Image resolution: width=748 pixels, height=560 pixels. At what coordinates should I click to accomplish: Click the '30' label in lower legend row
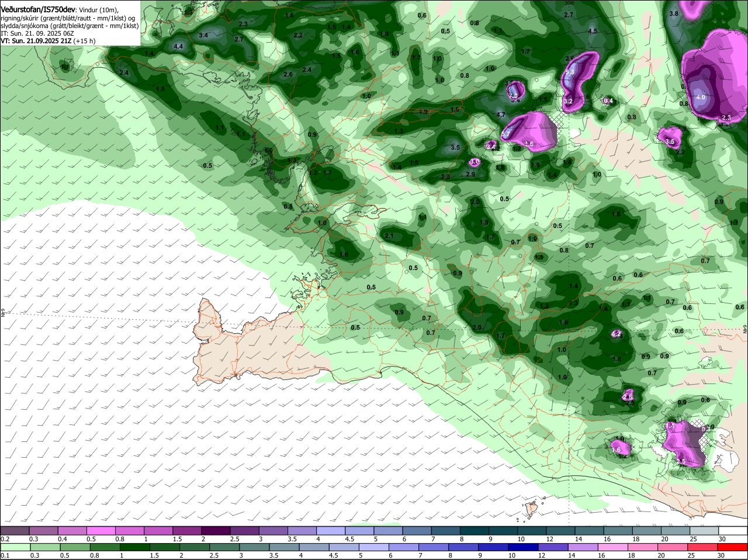tap(721, 555)
